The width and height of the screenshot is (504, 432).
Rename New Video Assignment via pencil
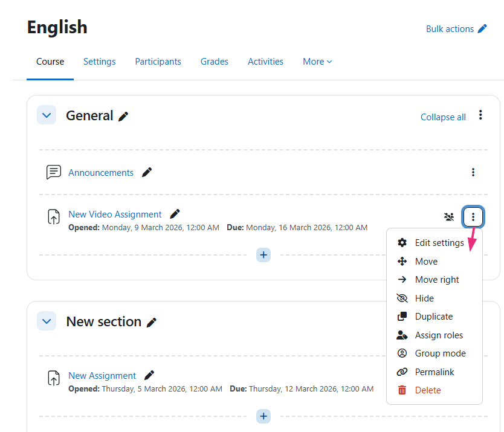pos(175,214)
